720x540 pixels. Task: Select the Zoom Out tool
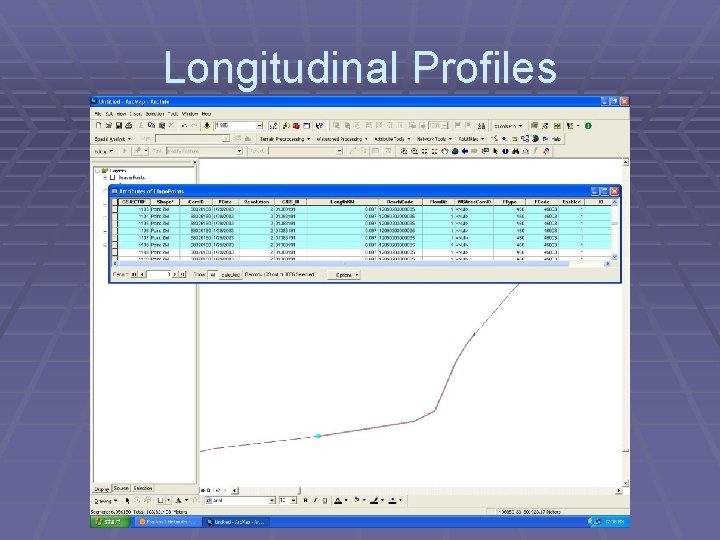[414, 151]
